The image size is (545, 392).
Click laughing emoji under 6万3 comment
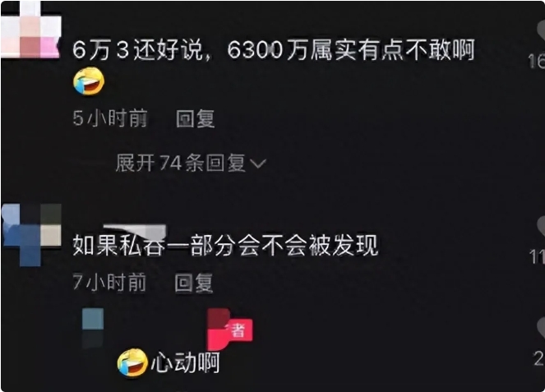point(89,81)
